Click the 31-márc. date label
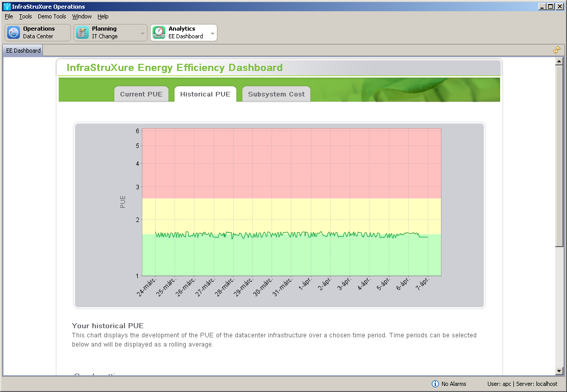567x392 pixels. point(282,287)
